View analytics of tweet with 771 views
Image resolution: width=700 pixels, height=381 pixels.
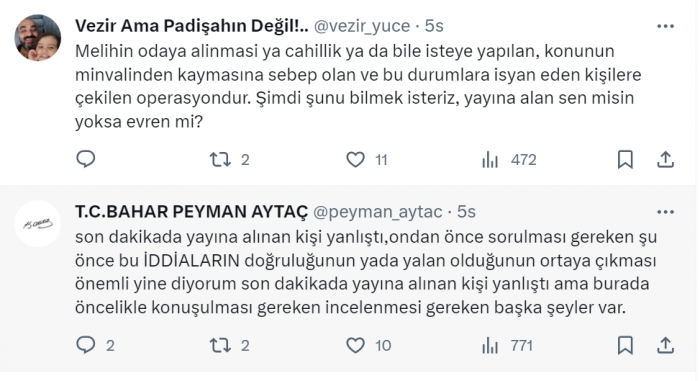[490, 345]
